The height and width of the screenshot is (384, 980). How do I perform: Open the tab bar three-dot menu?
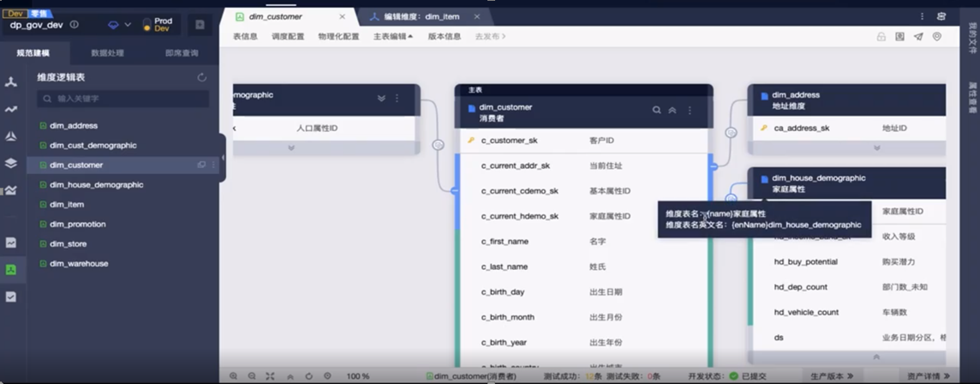pos(922,16)
